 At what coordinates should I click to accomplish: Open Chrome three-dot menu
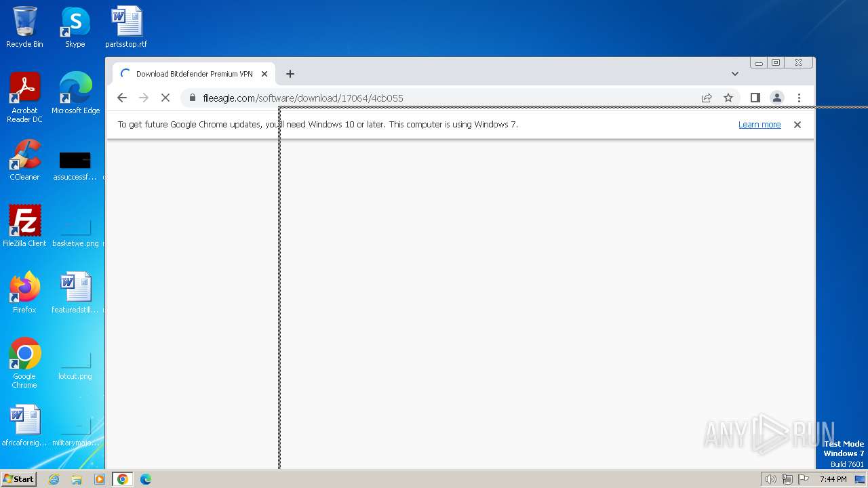pos(799,98)
